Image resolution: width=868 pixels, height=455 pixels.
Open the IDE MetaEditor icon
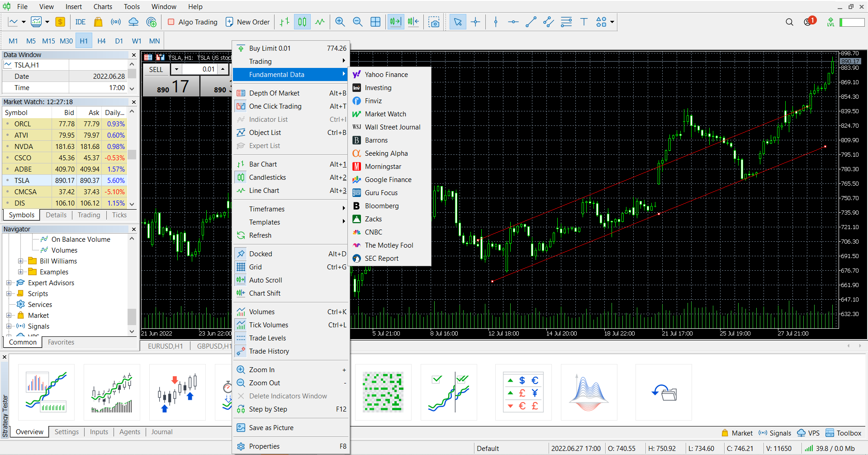tap(81, 22)
